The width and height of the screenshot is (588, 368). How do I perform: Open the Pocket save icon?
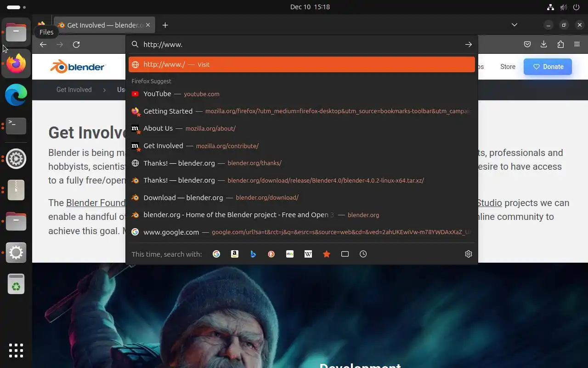527,45
